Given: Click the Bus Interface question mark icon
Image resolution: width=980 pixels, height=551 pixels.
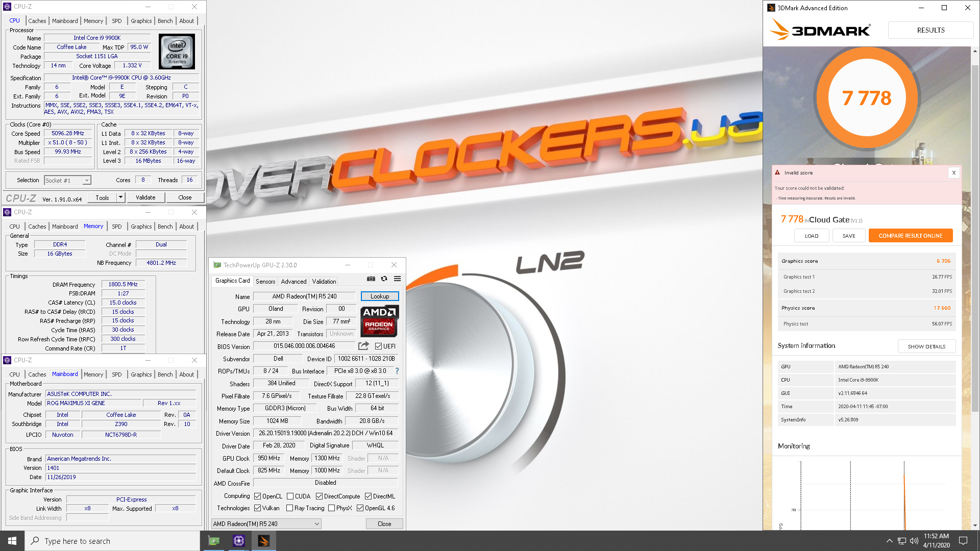Looking at the screenshot, I should coord(397,371).
